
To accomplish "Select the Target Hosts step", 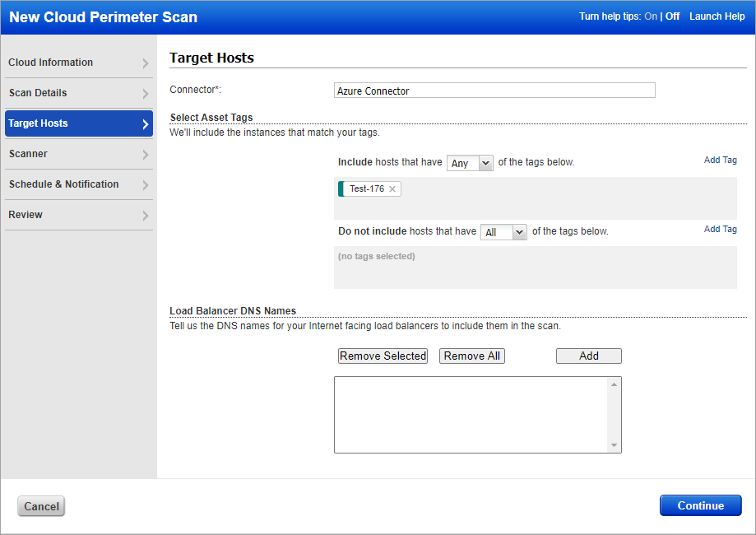I will point(79,123).
